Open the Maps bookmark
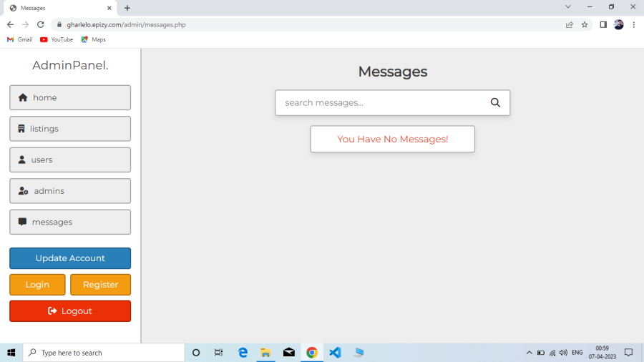Screen dimensions: 644x362 (94, 39)
